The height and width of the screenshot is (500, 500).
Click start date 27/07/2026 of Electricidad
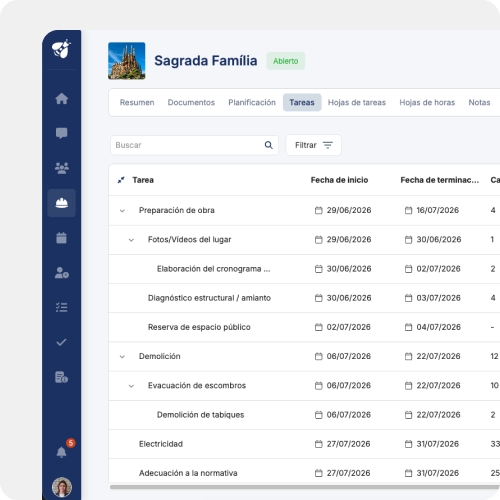[x=348, y=444]
